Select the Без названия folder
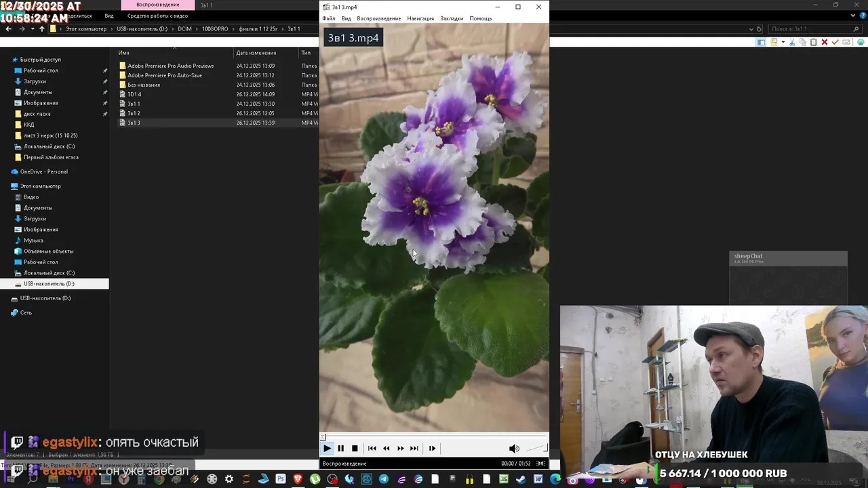The image size is (868, 488). (144, 85)
